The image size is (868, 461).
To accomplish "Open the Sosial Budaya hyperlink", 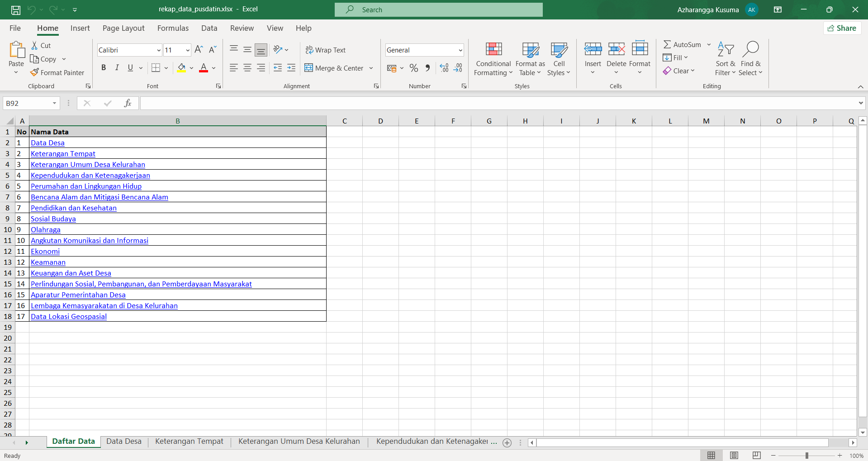I will pyautogui.click(x=53, y=219).
